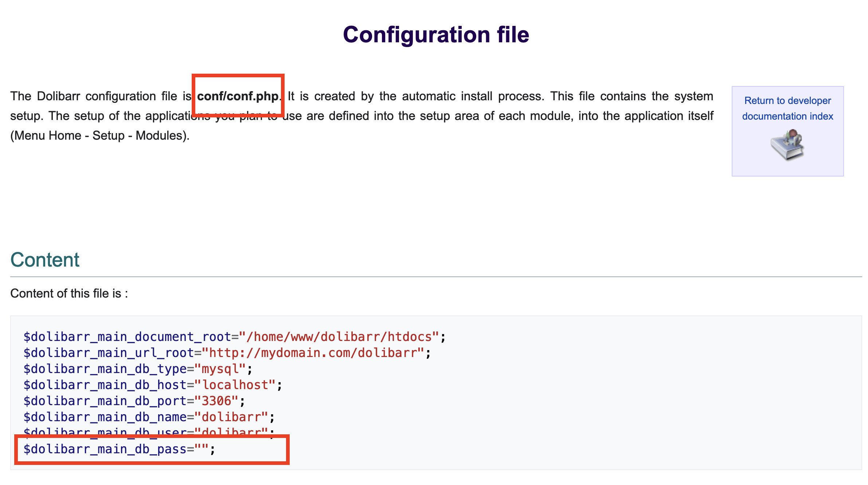Click the "3306" port value
Screen dimensions: 868x485
pos(216,401)
